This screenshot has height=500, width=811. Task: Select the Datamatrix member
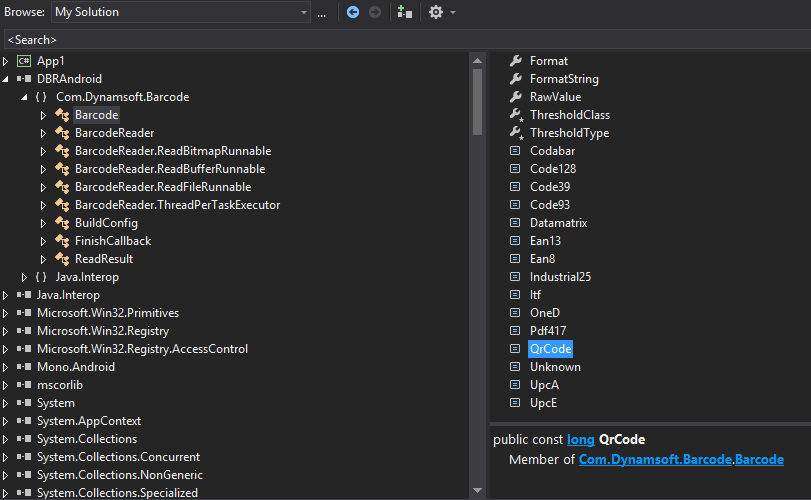point(558,223)
